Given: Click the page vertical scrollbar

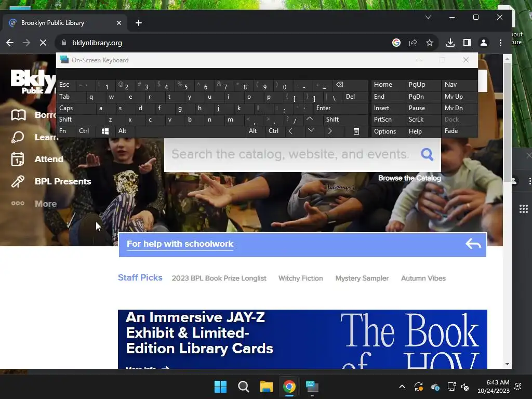Looking at the screenshot, I should [x=507, y=123].
